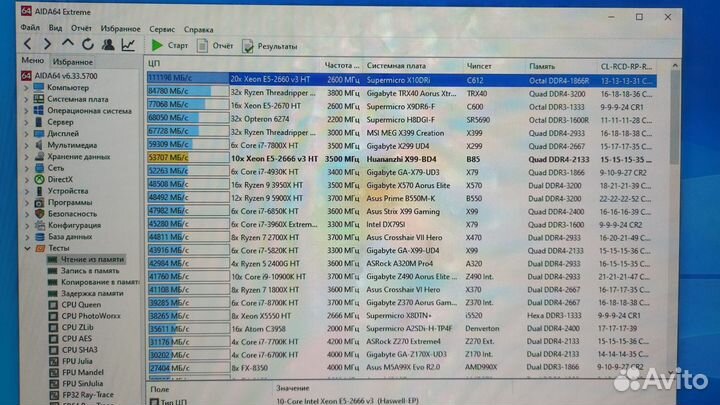Image resolution: width=720 pixels, height=405 pixels.
Task: Go up one level with the up arrow icon
Action: 68,44
